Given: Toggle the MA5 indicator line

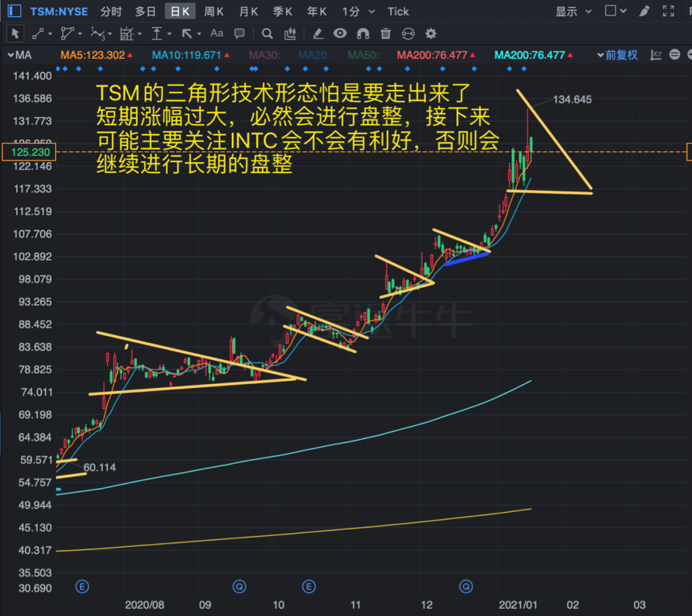Looking at the screenshot, I should [x=96, y=55].
